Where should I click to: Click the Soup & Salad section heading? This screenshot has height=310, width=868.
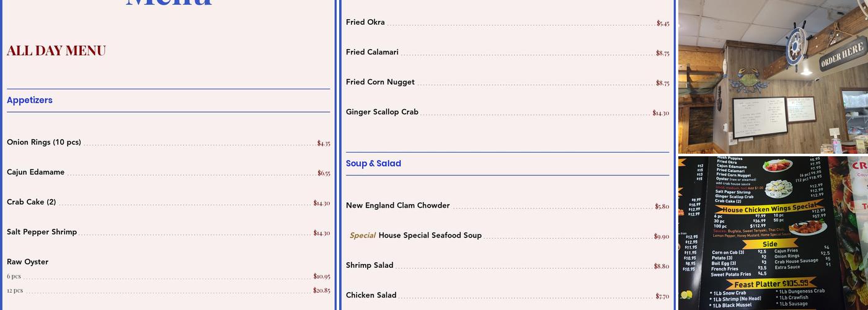[373, 164]
